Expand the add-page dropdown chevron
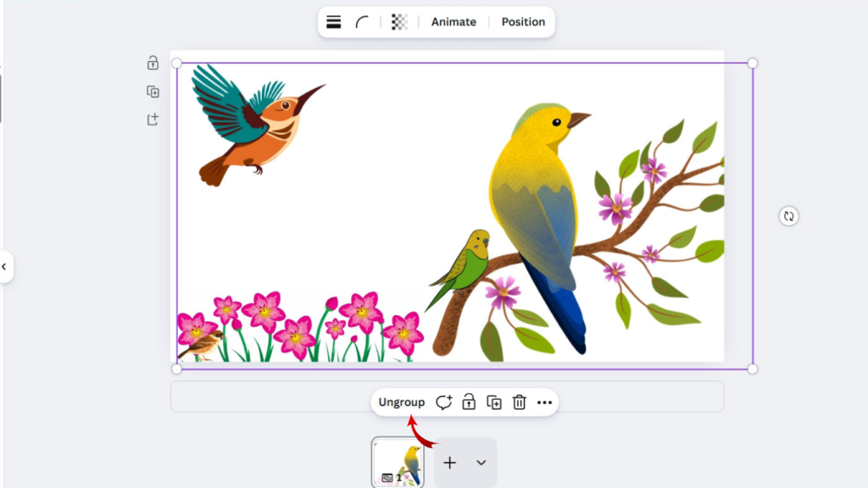The width and height of the screenshot is (868, 488). [x=481, y=463]
